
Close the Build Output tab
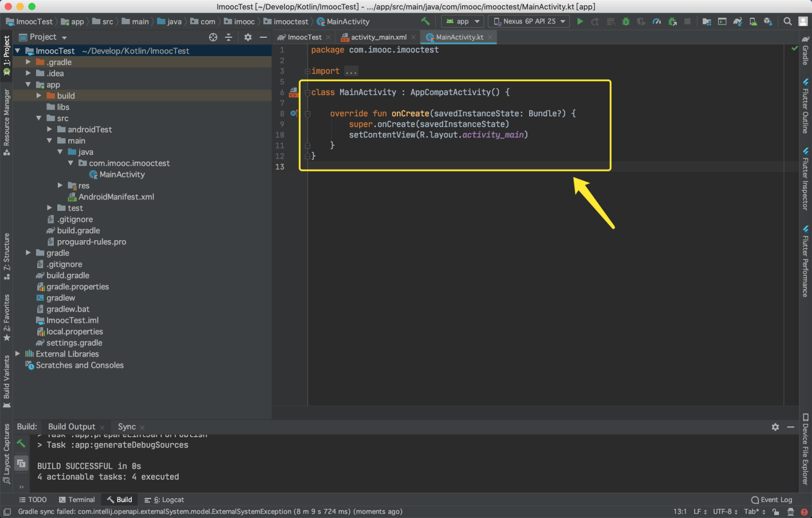pos(103,427)
